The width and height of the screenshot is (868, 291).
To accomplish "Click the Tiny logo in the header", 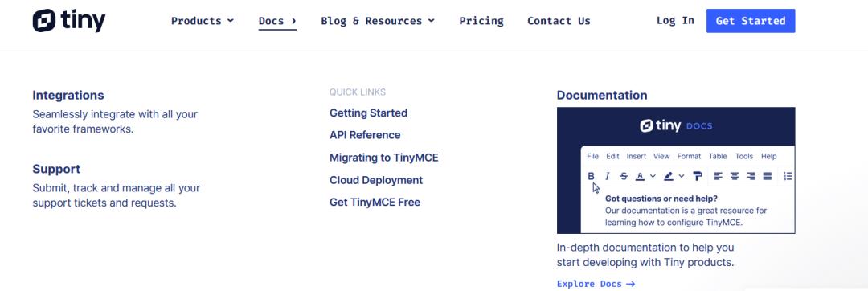I will point(68,20).
